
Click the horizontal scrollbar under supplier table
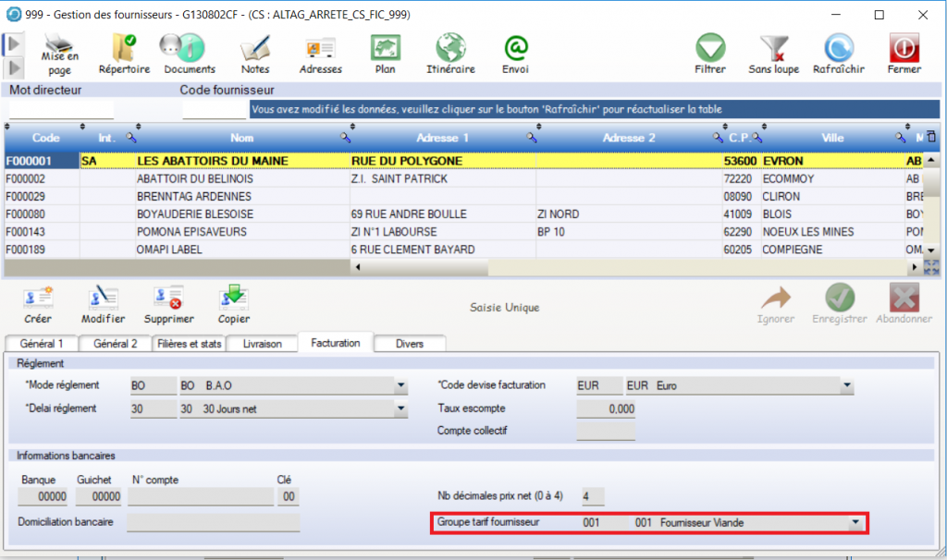point(638,268)
